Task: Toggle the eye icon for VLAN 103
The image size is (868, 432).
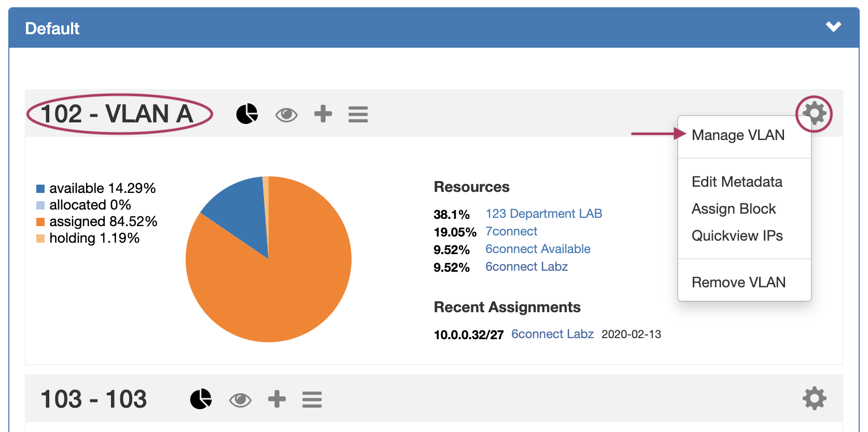Action: (x=240, y=400)
